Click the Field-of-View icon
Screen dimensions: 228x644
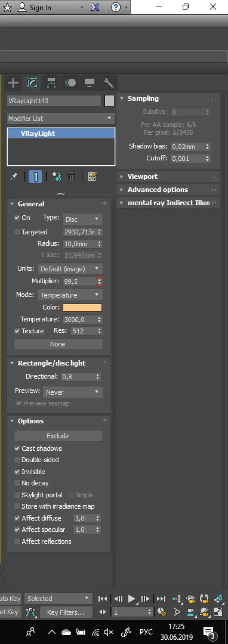coord(176,612)
